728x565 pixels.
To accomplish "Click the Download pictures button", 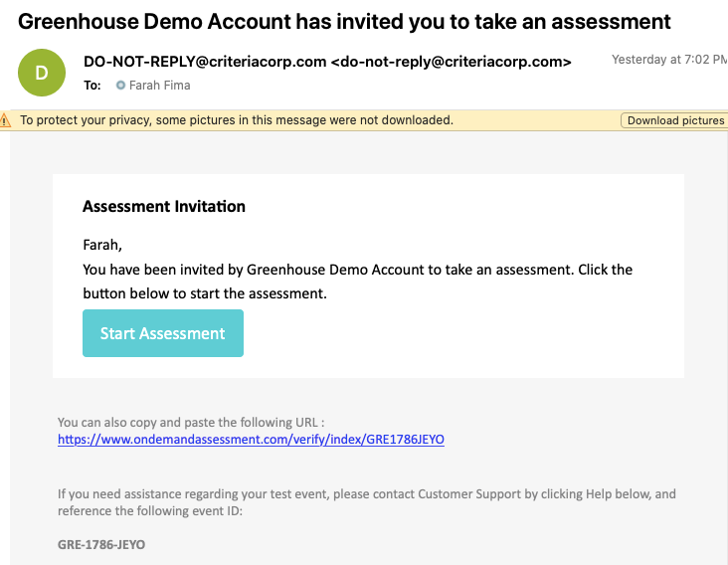I will click(x=674, y=120).
